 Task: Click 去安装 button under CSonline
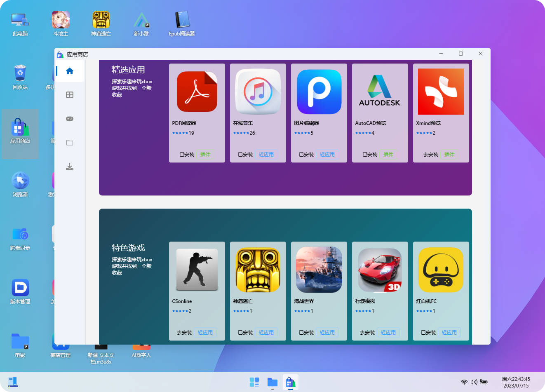184,333
